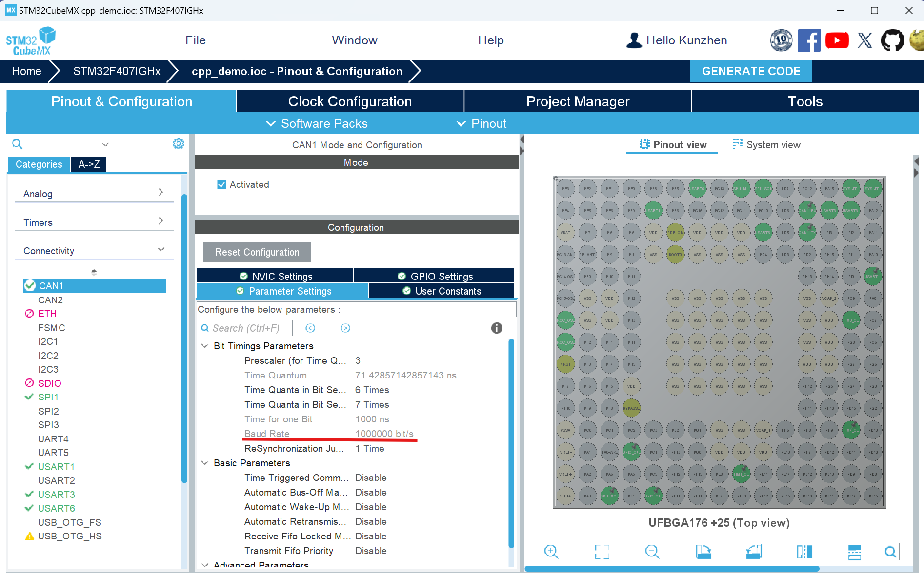Go to the next parameter search result
This screenshot has height=577, width=924.
click(x=345, y=328)
